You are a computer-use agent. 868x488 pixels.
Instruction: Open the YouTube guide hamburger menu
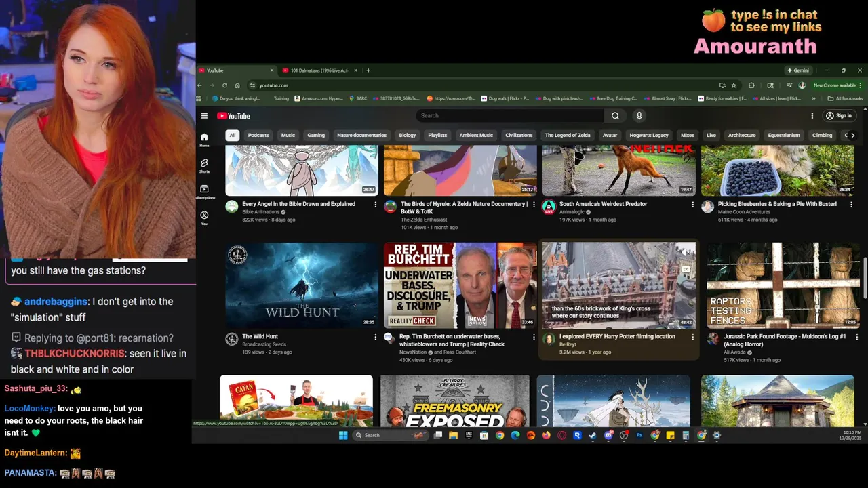point(204,116)
